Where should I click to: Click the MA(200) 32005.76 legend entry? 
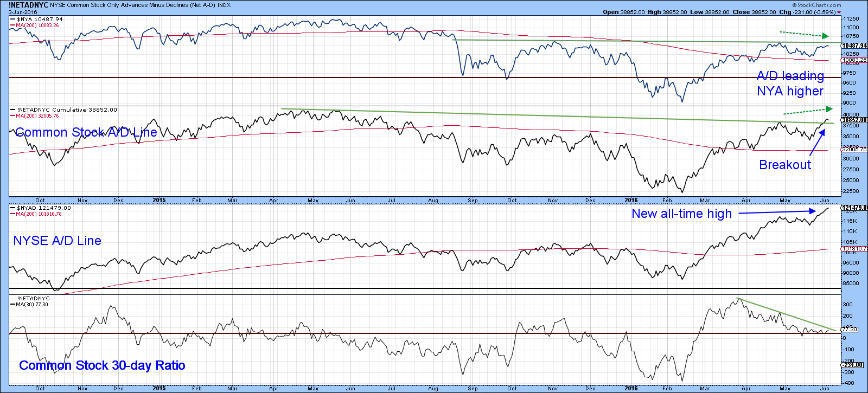35,115
